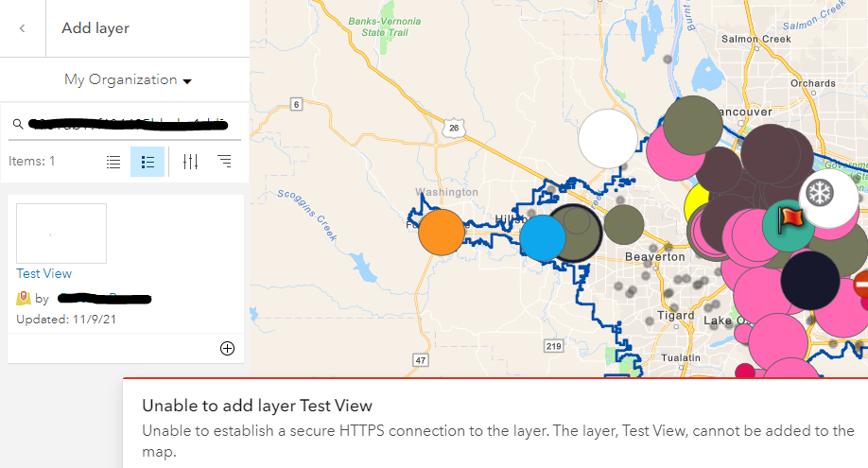Click the white circle map marker
Screen dimensions: 868x468
(x=607, y=138)
